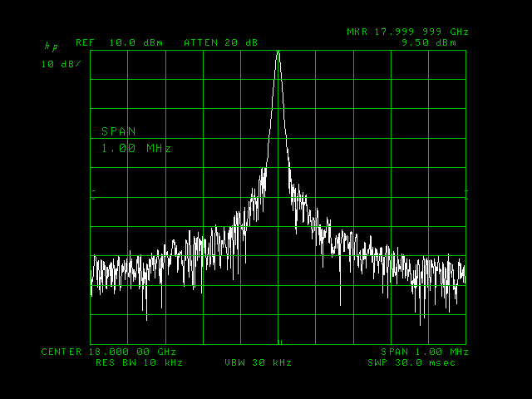Select the MKR 17.999 999 GHz readout
This screenshot has width=532, height=399.
(408, 32)
